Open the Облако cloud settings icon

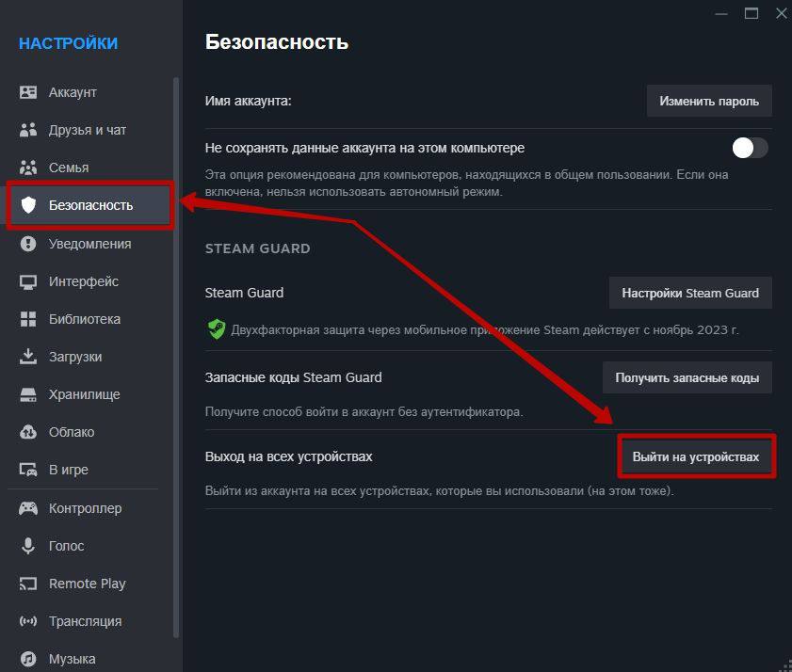(x=29, y=432)
